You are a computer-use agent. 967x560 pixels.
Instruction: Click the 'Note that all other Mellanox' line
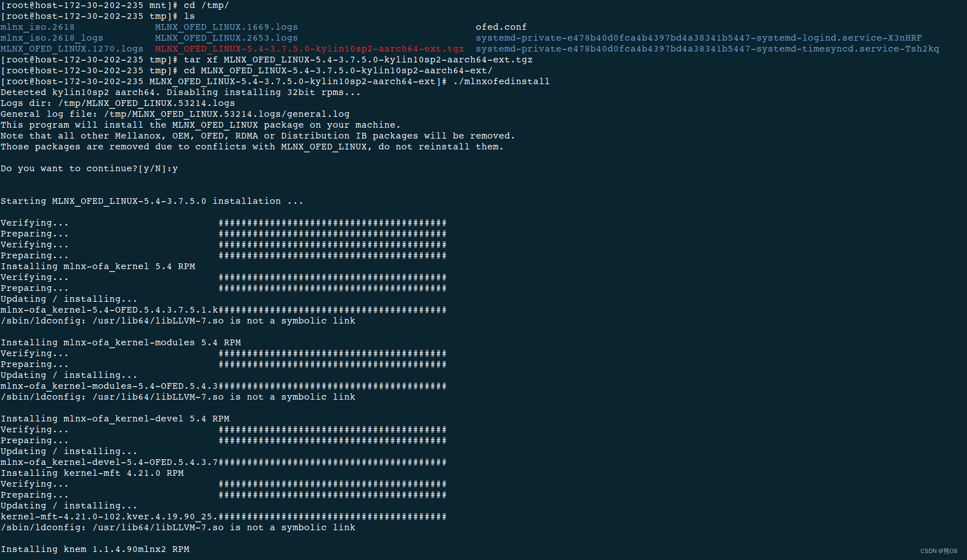pos(258,136)
